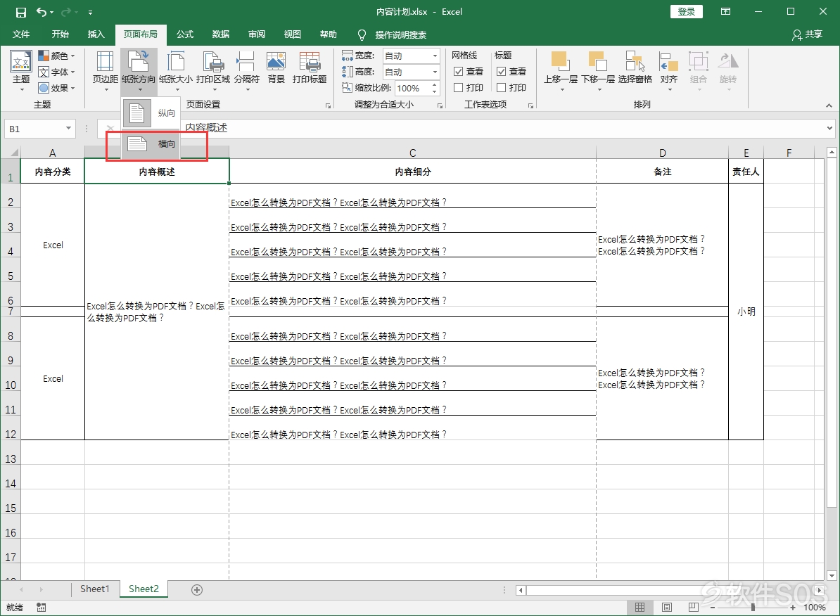Open theme Effects (效果) menu

56,88
